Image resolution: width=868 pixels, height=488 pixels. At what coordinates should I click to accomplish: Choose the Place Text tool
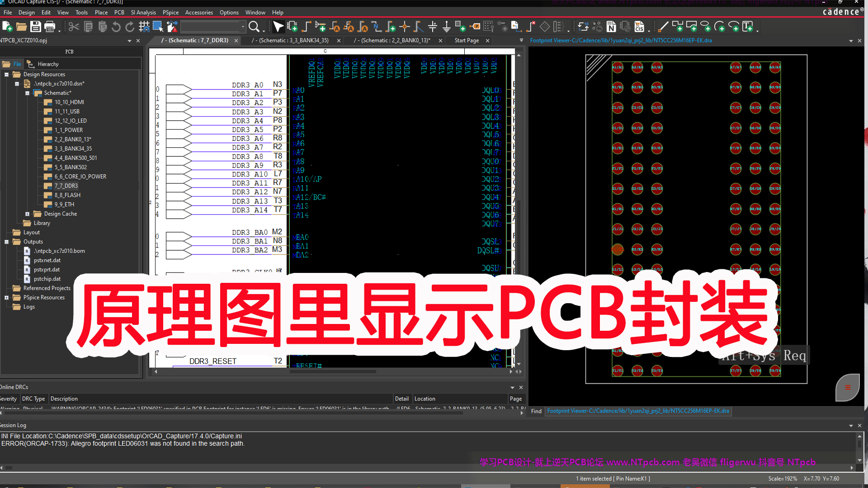pyautogui.click(x=748, y=27)
